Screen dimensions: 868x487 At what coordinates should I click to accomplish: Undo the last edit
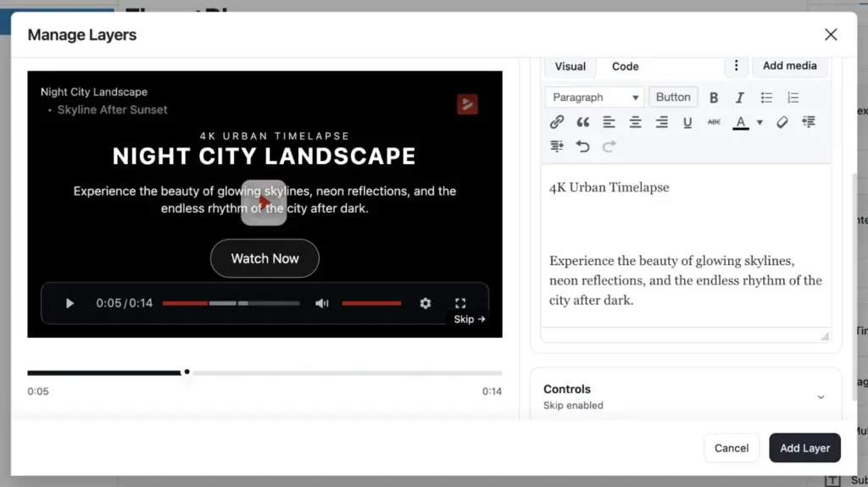(583, 146)
